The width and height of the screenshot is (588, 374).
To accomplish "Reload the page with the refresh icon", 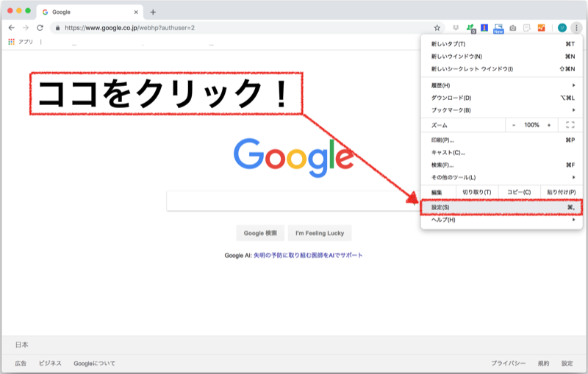I will 40,28.
